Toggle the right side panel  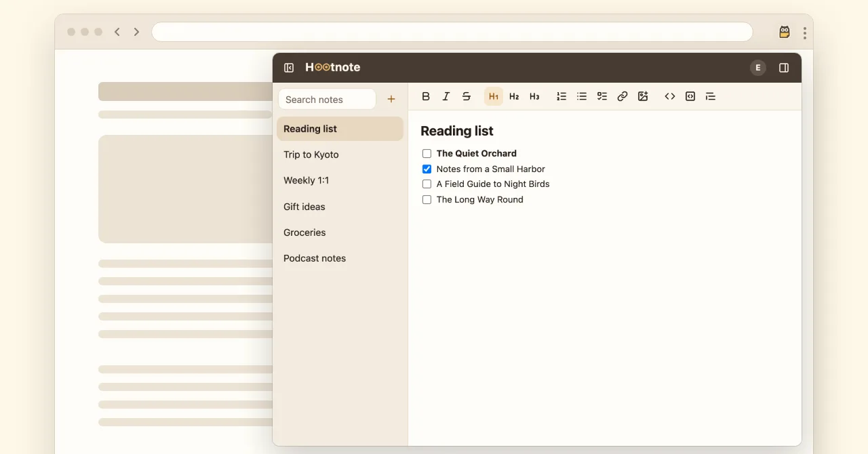click(x=784, y=68)
